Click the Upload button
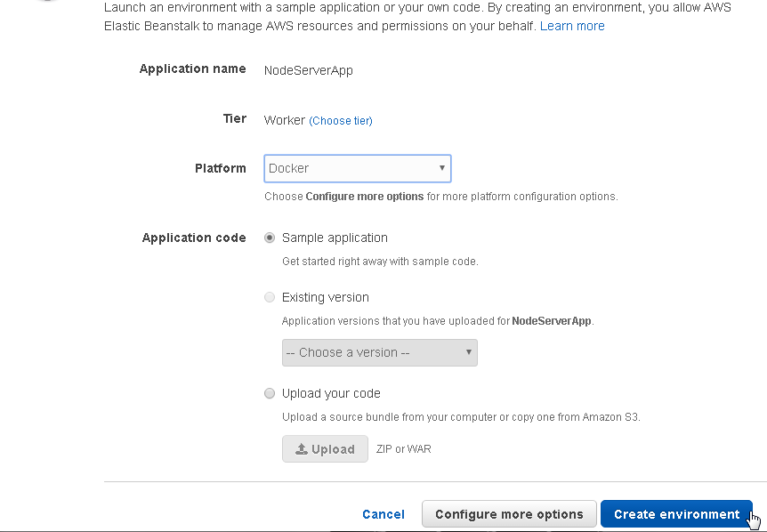The height and width of the screenshot is (532, 767). tap(325, 449)
